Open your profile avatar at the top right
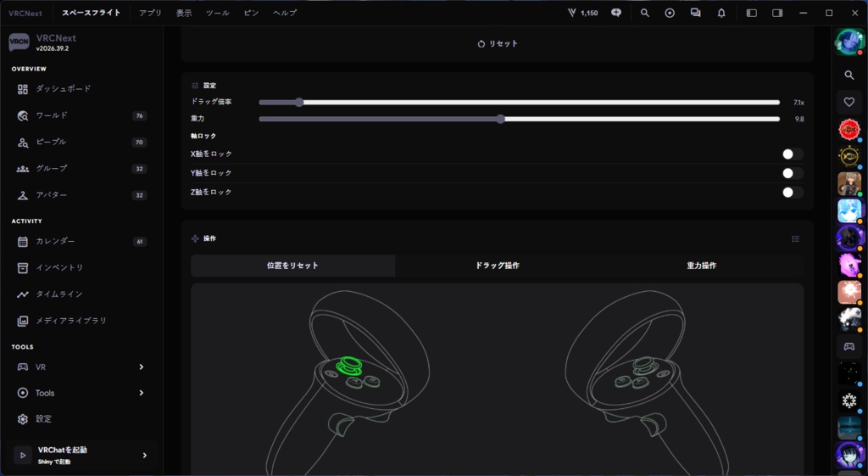868x476 pixels. pos(849,42)
